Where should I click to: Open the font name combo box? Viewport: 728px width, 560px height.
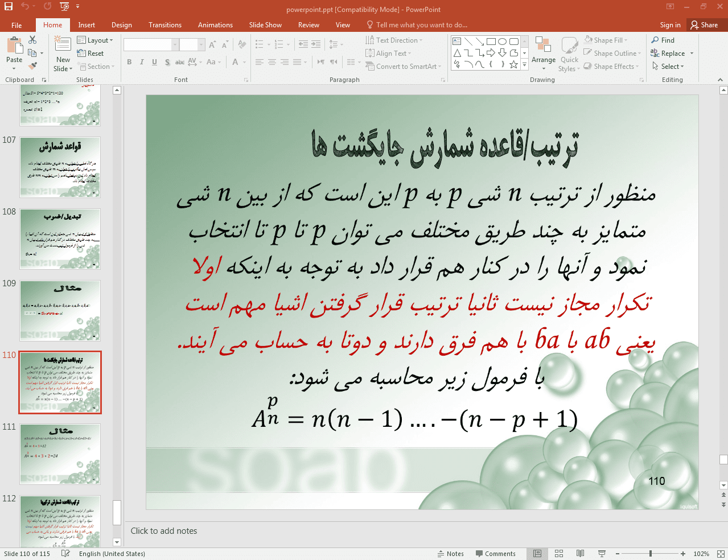[151, 44]
